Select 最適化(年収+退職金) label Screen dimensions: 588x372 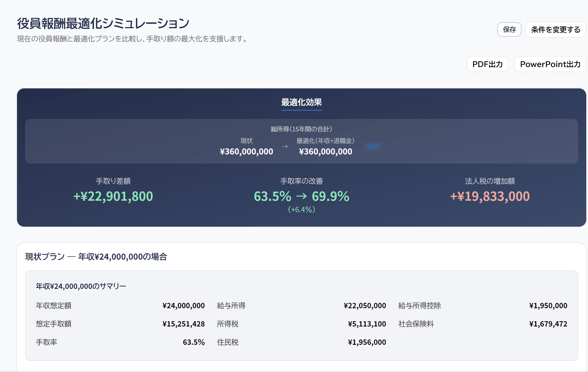click(325, 141)
